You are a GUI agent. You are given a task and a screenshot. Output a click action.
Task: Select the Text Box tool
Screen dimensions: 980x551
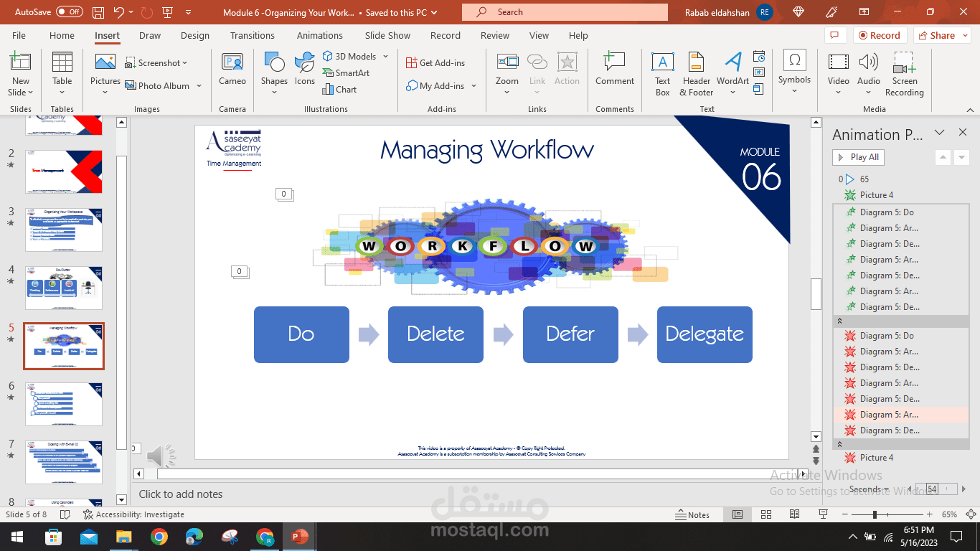coord(662,74)
